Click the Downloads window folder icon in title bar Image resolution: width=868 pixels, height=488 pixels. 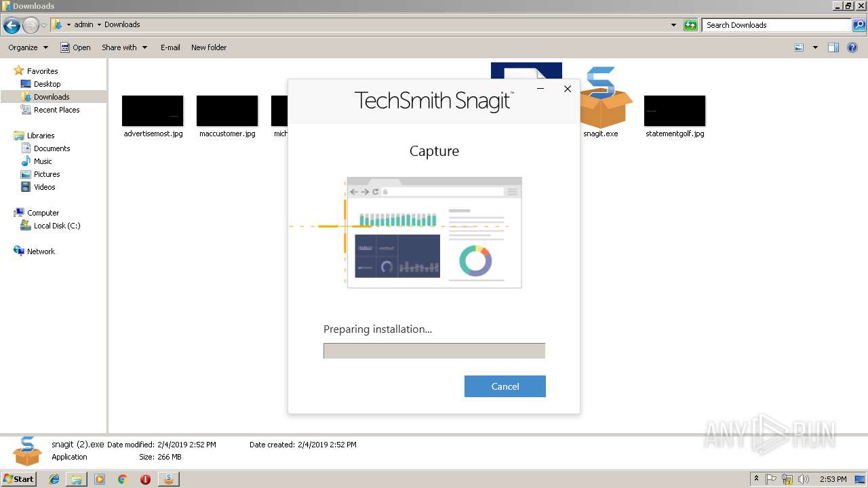click(x=6, y=6)
